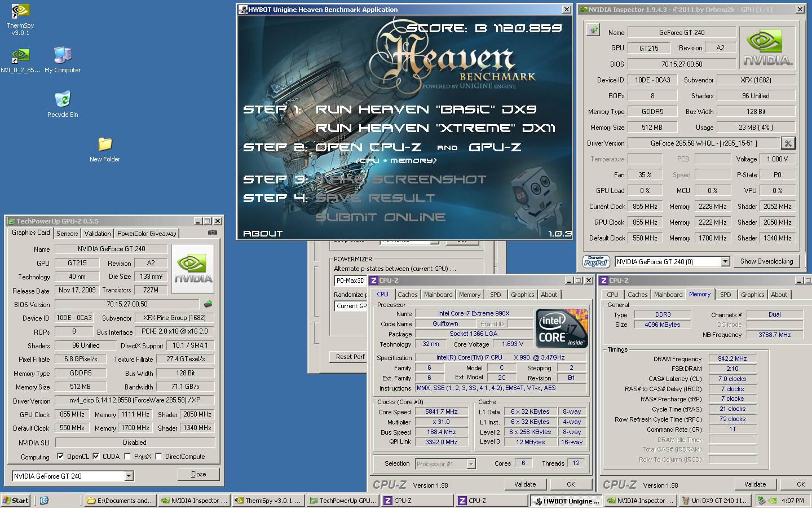
Task: Activate the Uni DX9 GT 240 taskbar button
Action: (x=715, y=500)
